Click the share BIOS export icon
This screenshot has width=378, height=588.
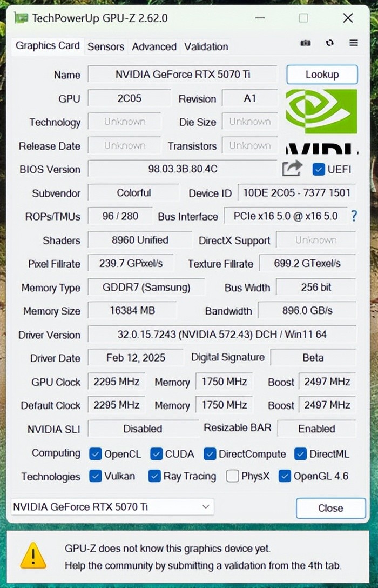(x=292, y=169)
